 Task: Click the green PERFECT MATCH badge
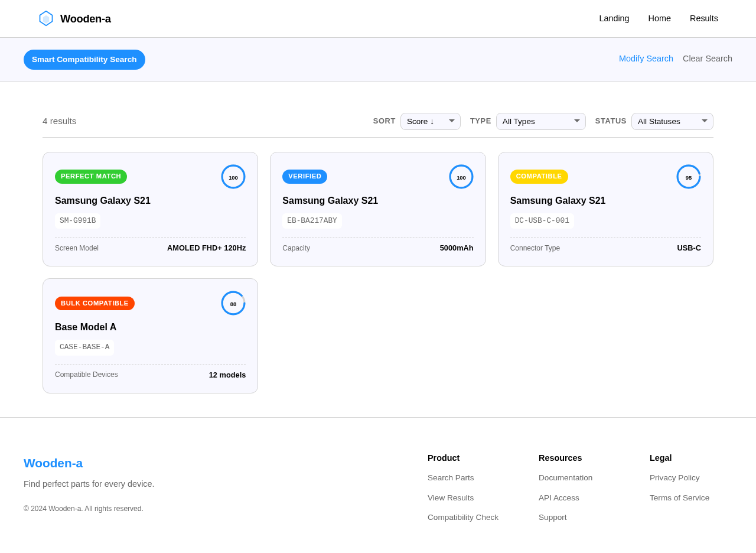91,177
